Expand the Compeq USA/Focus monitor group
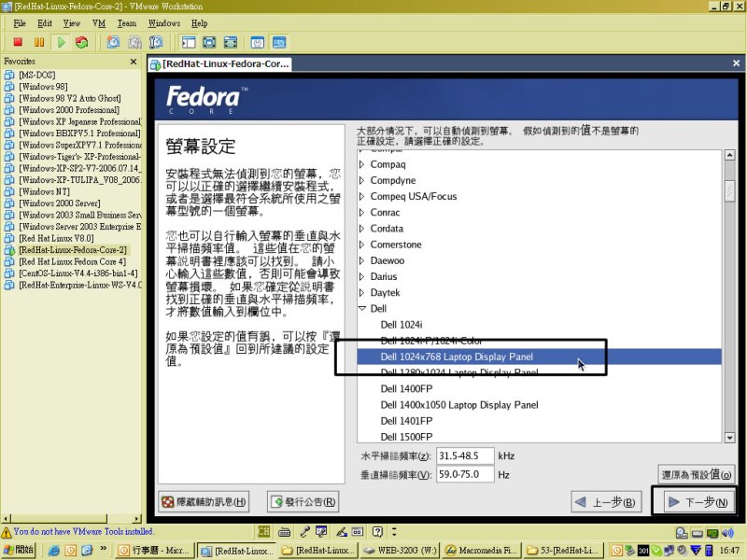Screen dimensions: 747x560 coord(361,196)
